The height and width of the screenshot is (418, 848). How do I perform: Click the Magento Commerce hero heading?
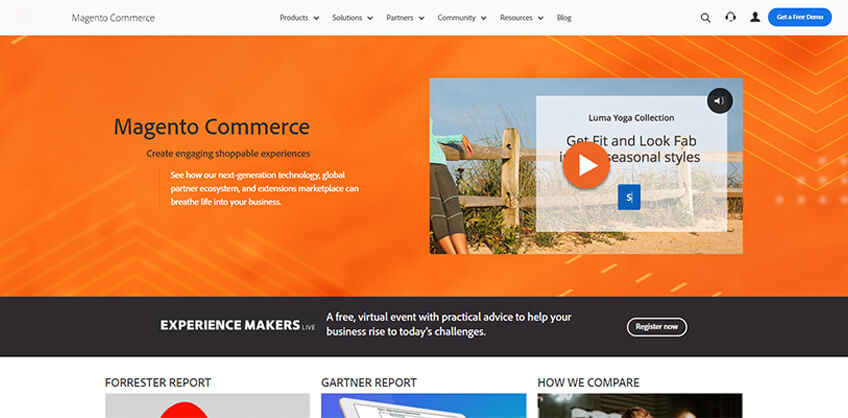(x=211, y=127)
